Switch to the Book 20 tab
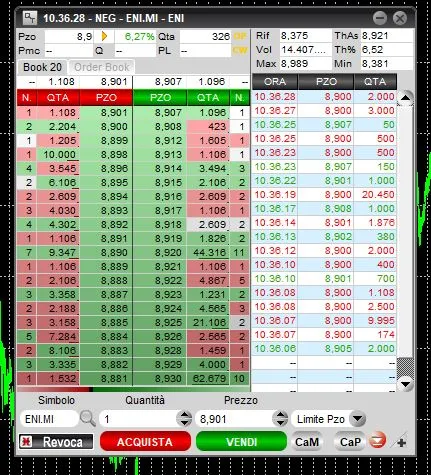This screenshot has height=475, width=431. point(42,67)
